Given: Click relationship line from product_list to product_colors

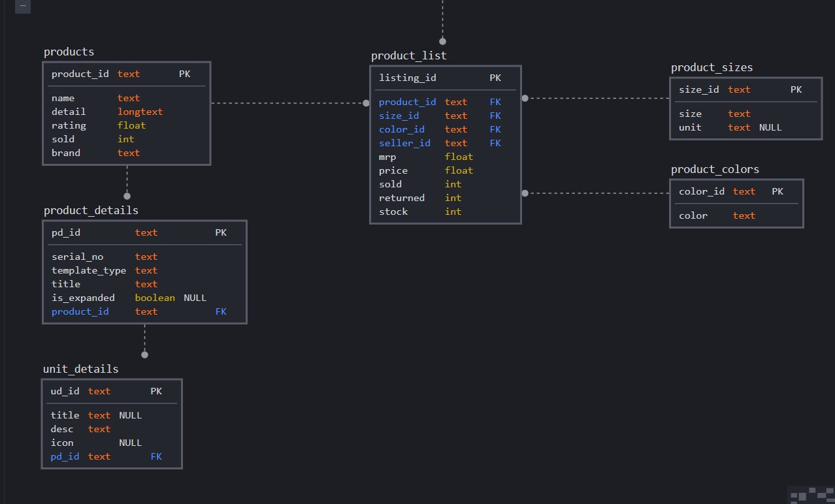Looking at the screenshot, I should [596, 193].
